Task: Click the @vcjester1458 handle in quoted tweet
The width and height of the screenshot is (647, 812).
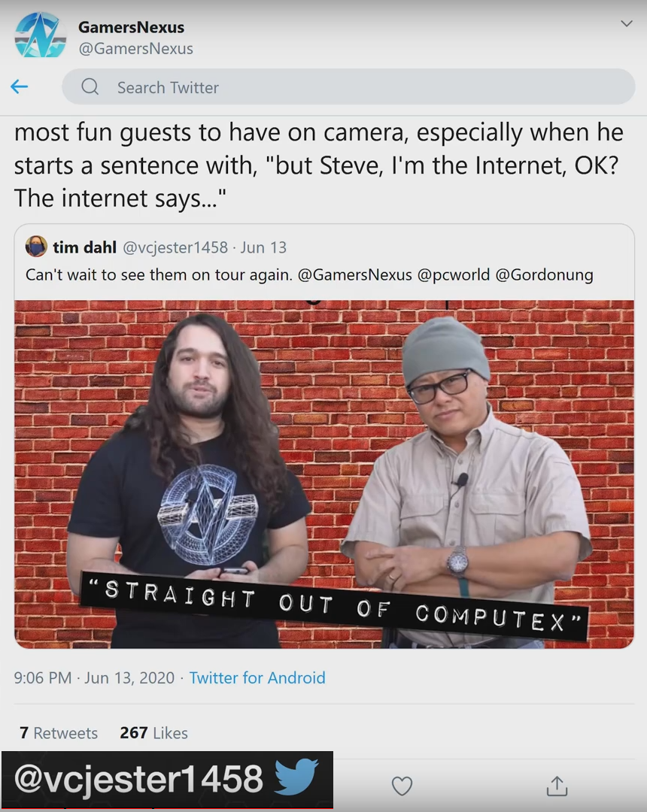Action: [175, 247]
